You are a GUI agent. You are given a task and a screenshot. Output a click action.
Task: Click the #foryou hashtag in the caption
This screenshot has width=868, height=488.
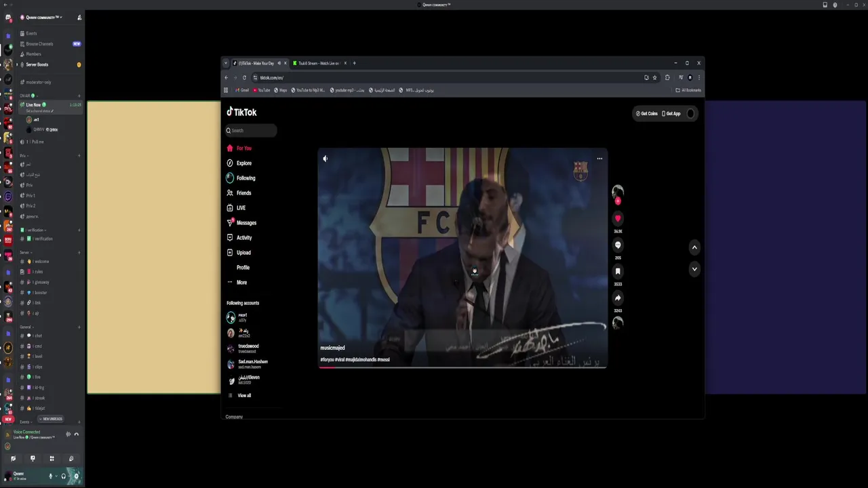pos(327,360)
